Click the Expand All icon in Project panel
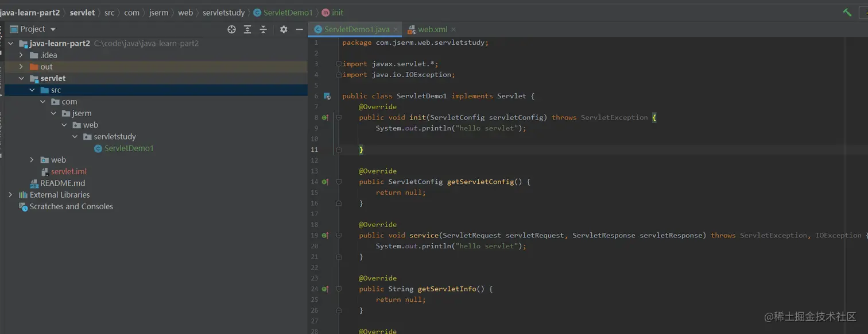Image resolution: width=868 pixels, height=334 pixels. click(247, 29)
